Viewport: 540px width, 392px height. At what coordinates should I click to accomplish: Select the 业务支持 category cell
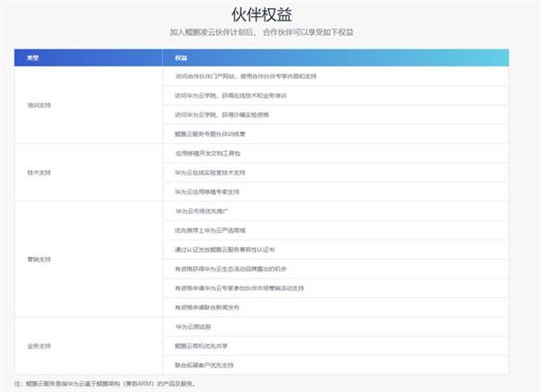[x=40, y=345]
